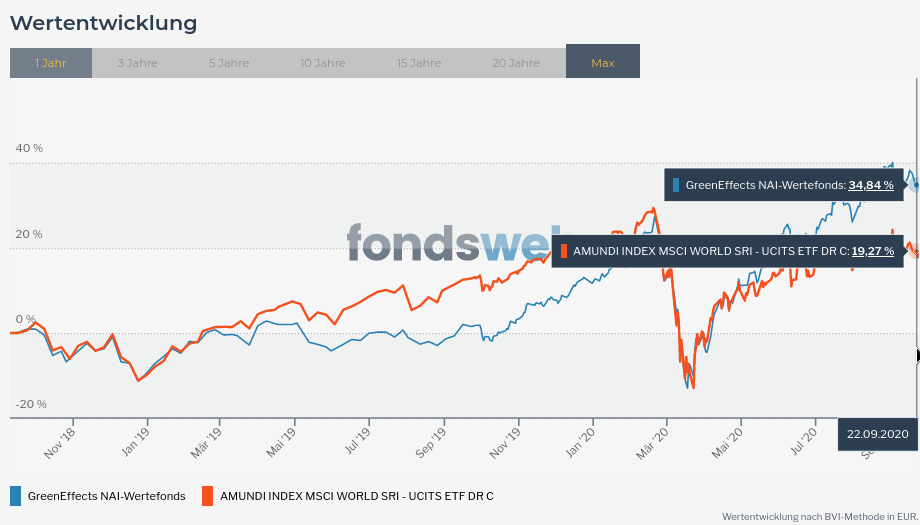The height and width of the screenshot is (525, 920).
Task: Switch chart to 20 Jahre
Action: [x=516, y=63]
